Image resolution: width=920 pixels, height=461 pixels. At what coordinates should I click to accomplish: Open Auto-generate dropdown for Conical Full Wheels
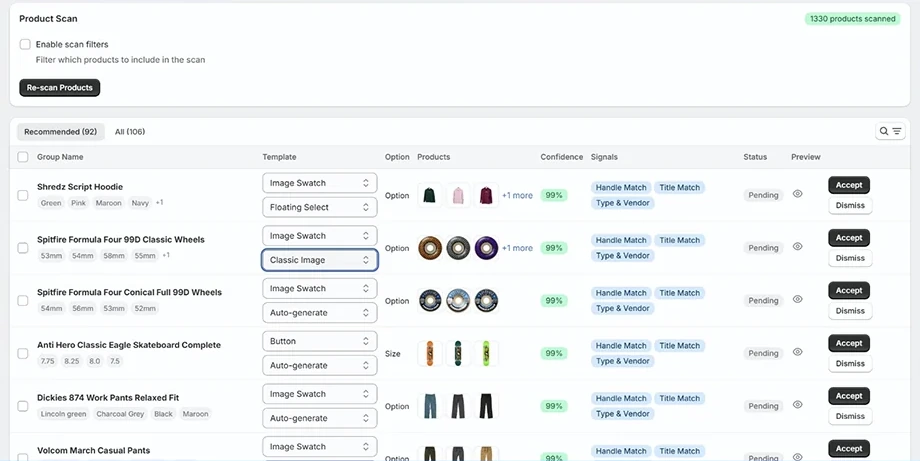click(x=319, y=313)
